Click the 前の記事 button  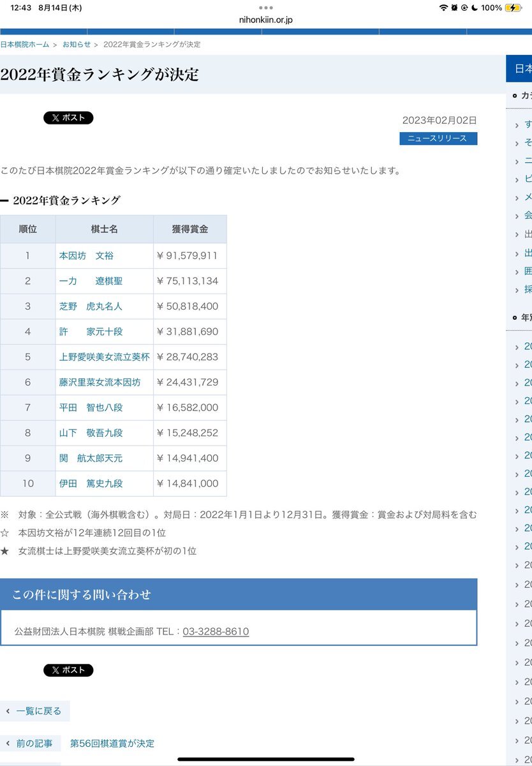[x=30, y=744]
